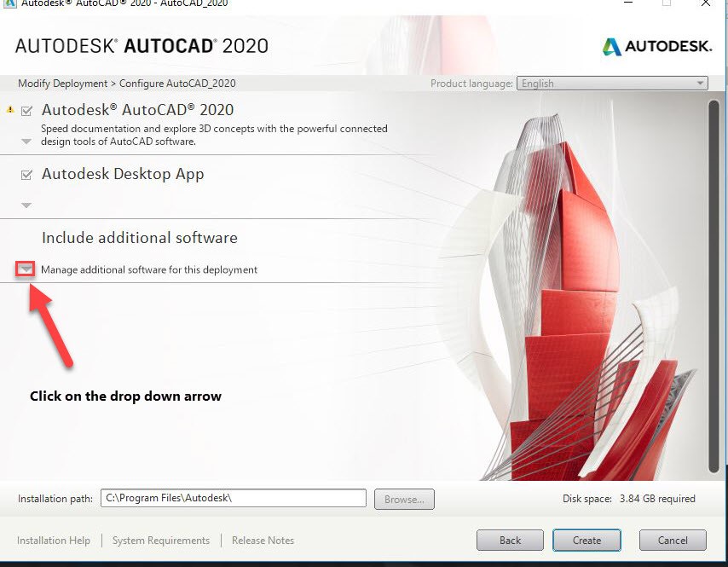Click the Autodesk logo in header

coord(657,46)
